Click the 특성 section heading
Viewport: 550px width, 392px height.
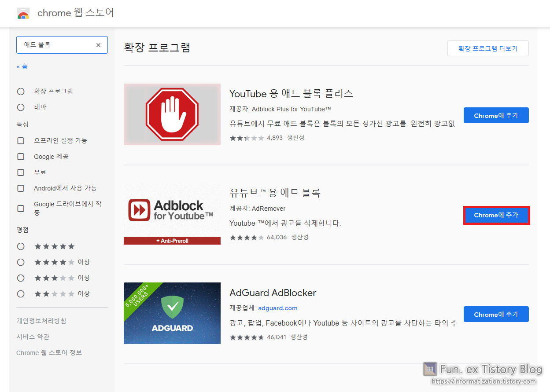(22, 125)
